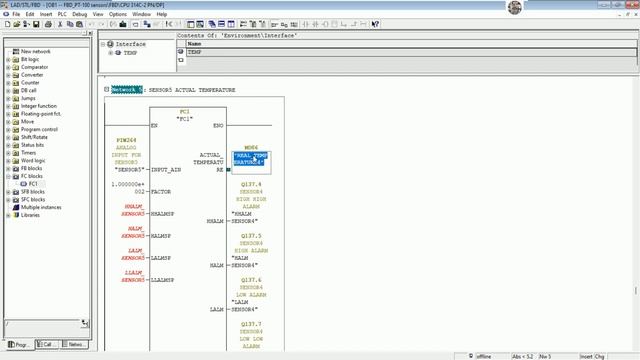Cut selection with the scissors icon
This screenshot has width=640, height=360.
(x=60, y=24)
